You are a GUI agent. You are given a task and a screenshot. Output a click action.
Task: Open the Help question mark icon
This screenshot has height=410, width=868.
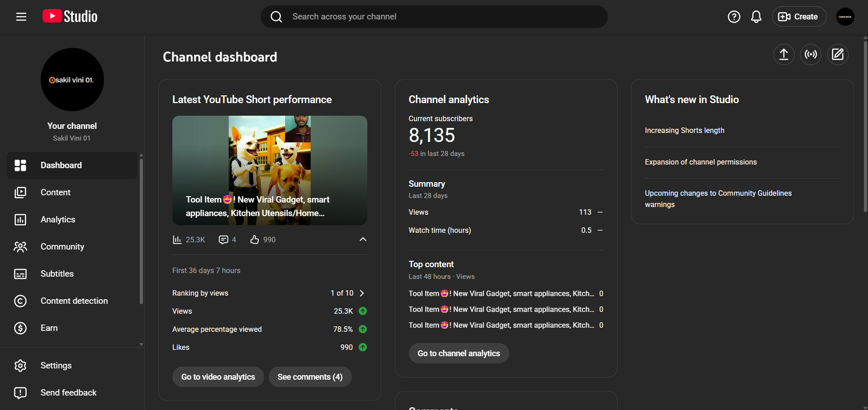(734, 17)
